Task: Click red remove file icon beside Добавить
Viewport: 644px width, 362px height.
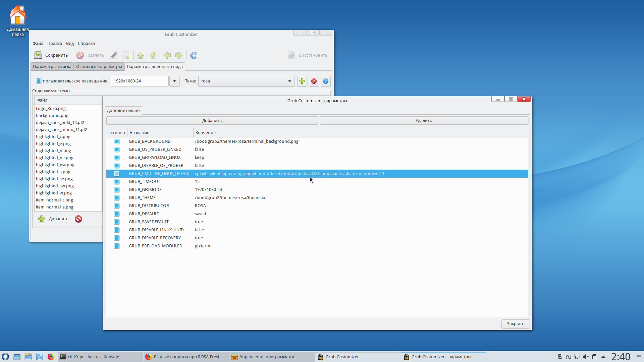Action: coord(78,219)
